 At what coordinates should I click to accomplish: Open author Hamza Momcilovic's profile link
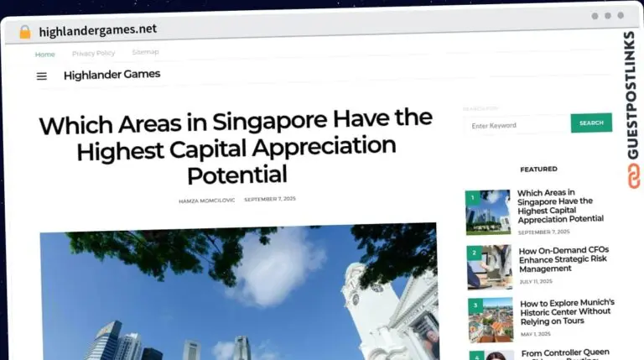[205, 201]
